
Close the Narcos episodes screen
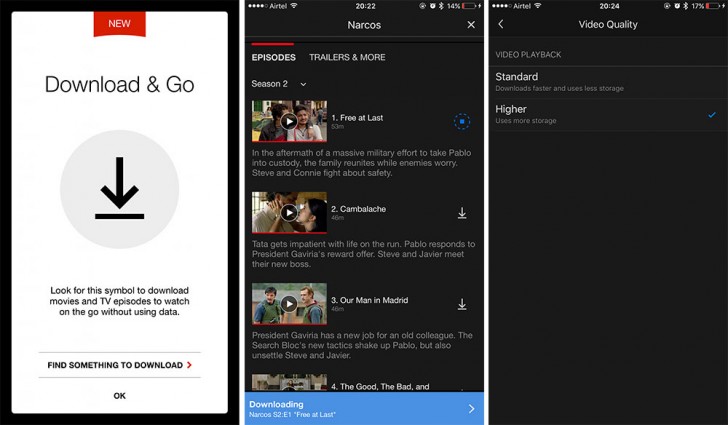471,25
